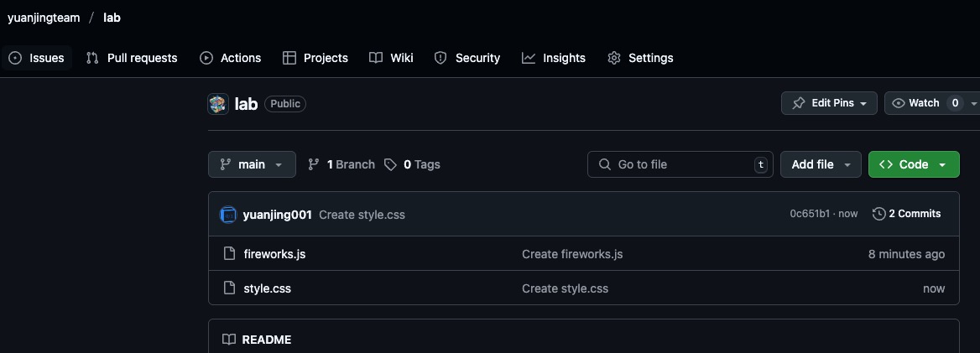Click the Actions play icon
Viewport: 980px width, 353px height.
[x=206, y=58]
